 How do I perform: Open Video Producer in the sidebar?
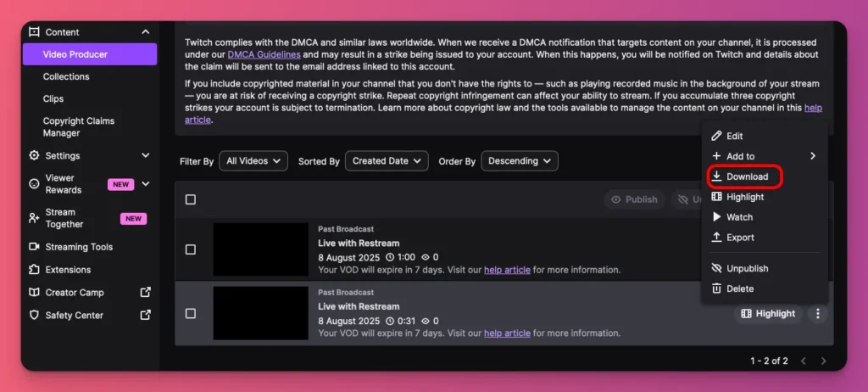[90, 54]
